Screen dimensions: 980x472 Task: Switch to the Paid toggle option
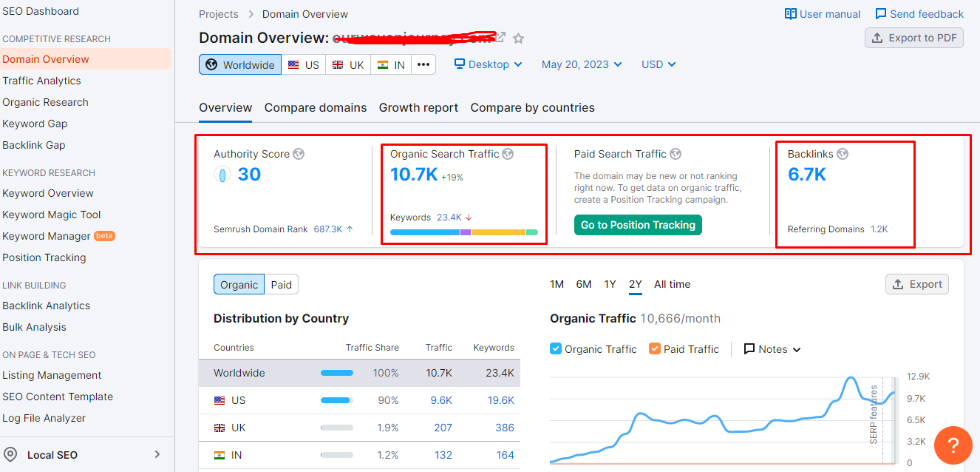281,285
